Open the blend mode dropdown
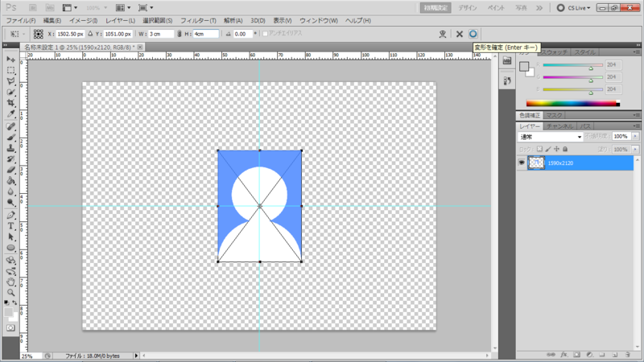644x362 pixels. click(x=551, y=137)
